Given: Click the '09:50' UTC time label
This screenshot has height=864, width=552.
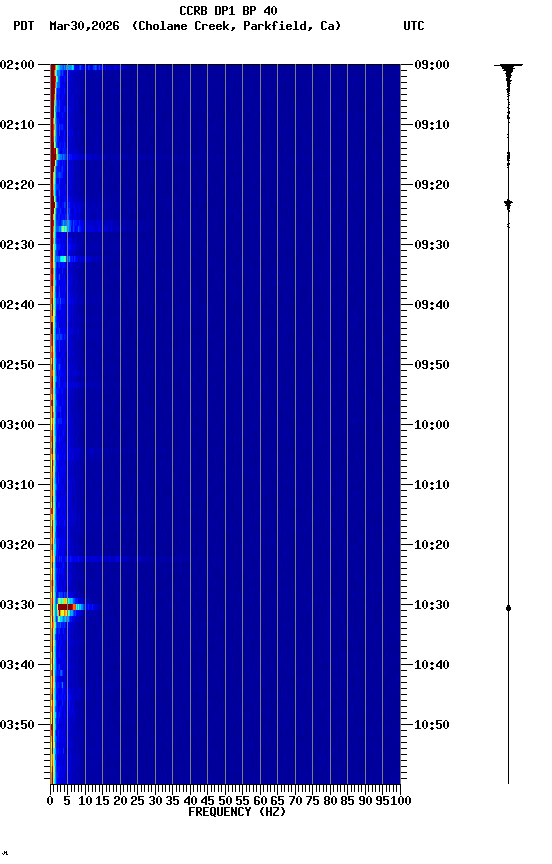Looking at the screenshot, I should pos(432,365).
